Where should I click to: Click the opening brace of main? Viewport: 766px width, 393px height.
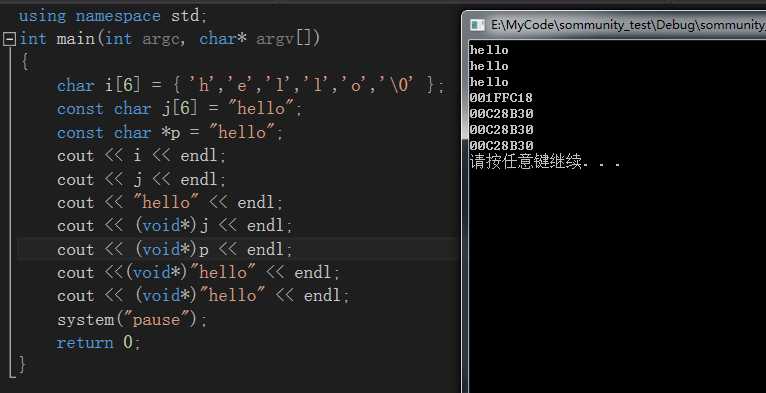tap(24, 62)
